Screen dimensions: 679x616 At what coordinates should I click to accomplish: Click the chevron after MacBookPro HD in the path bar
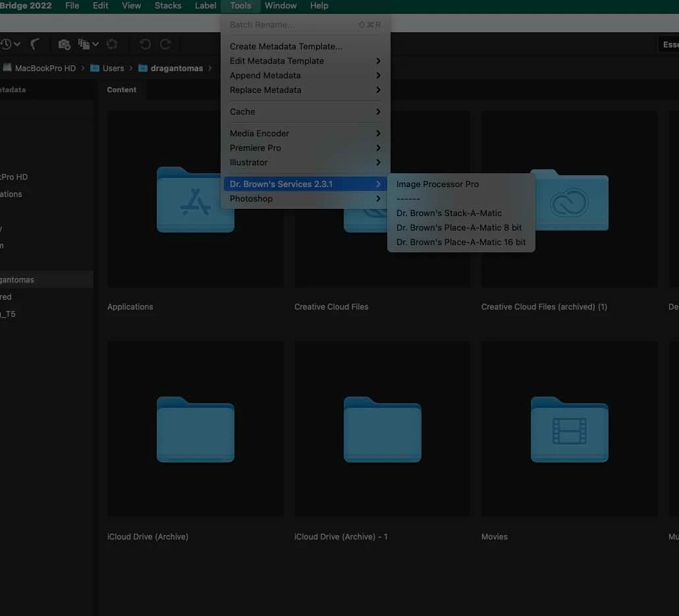click(x=83, y=68)
